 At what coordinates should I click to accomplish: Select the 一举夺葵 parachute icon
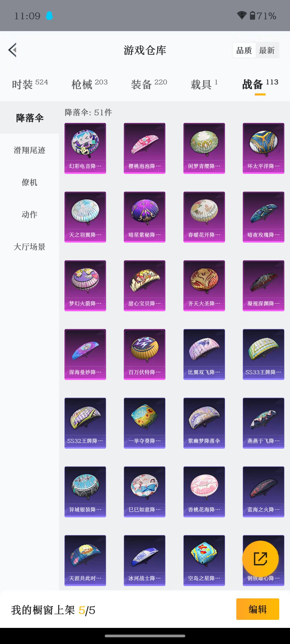144,423
